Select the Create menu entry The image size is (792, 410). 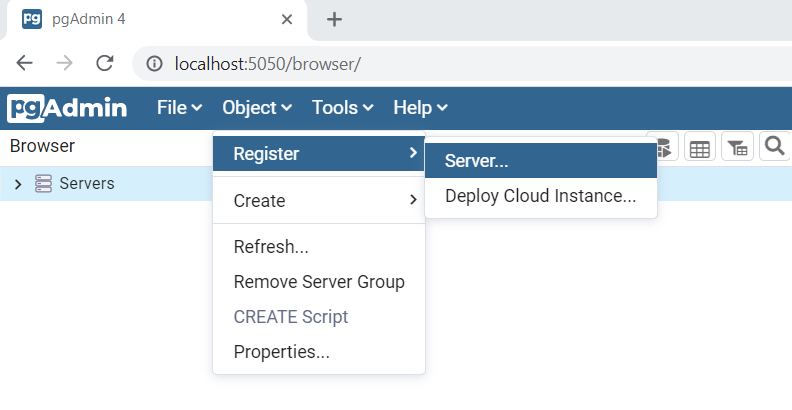click(319, 200)
